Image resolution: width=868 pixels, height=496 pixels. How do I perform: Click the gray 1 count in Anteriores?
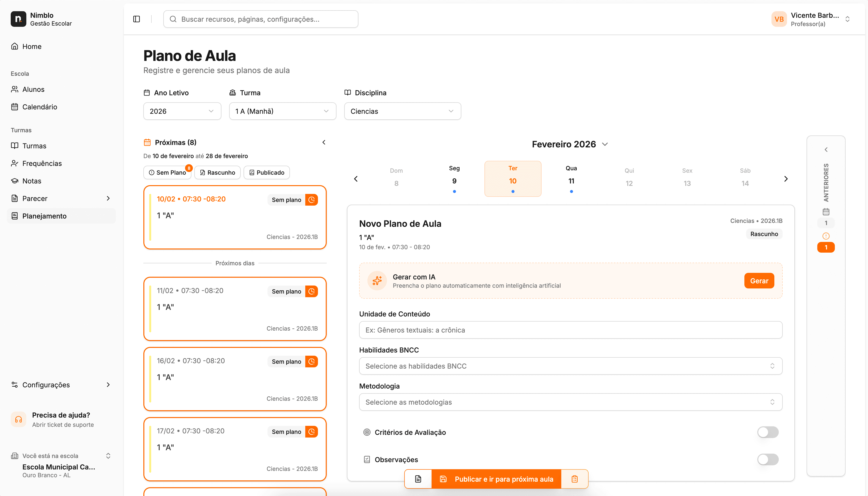826,223
